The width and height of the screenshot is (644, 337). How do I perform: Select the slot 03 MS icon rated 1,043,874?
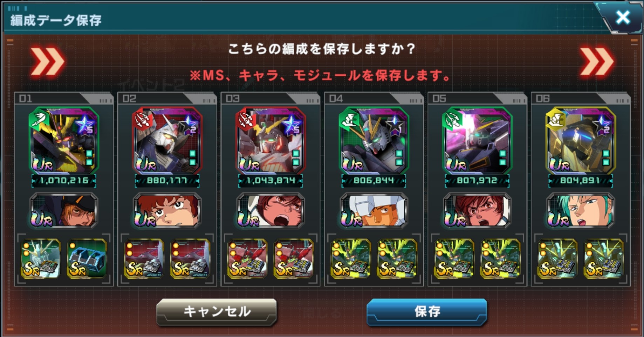click(x=270, y=140)
